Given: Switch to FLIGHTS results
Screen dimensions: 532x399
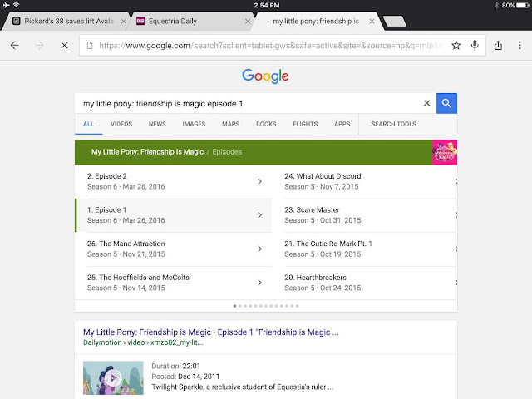Looking at the screenshot, I should coord(305,124).
